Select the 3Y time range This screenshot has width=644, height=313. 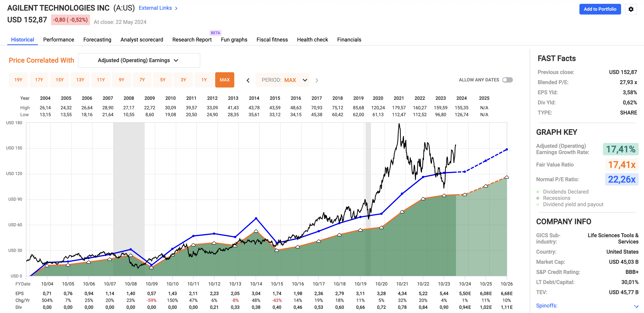click(x=183, y=80)
